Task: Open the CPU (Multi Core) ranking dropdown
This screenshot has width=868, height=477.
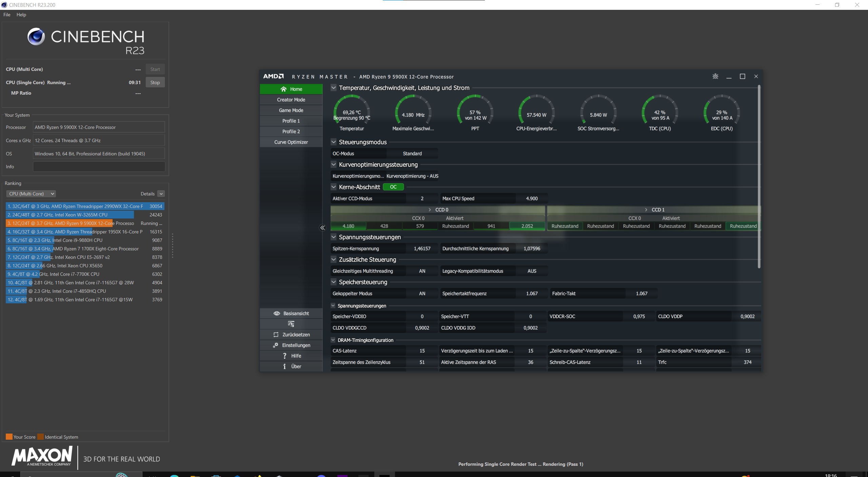Action: [31, 194]
